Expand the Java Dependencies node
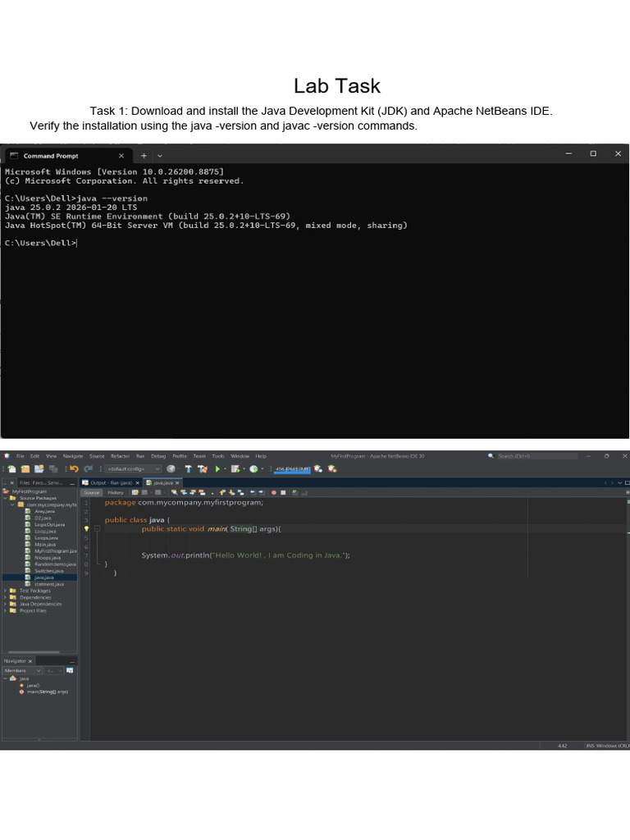Screen dimensions: 630x840 (x=6, y=604)
